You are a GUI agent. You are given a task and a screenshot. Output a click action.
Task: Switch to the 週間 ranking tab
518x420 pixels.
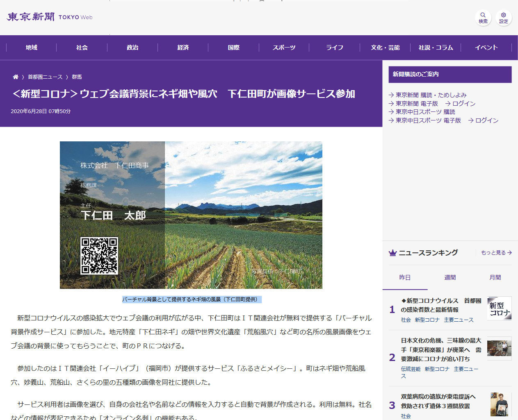tap(450, 277)
